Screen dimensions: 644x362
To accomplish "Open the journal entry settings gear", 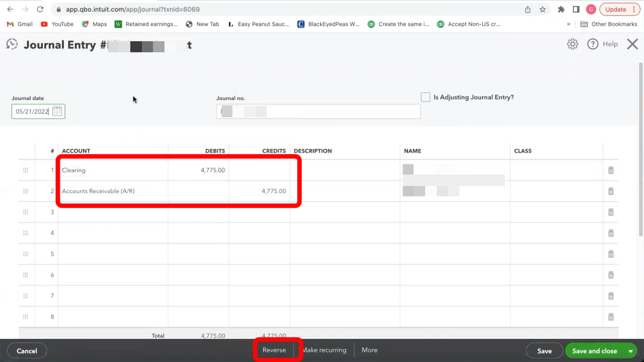I will tap(573, 44).
